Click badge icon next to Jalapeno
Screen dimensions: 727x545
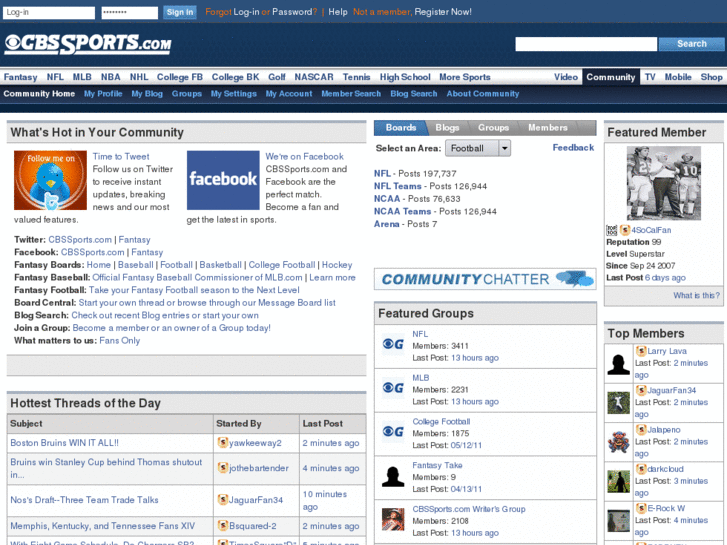pos(641,430)
